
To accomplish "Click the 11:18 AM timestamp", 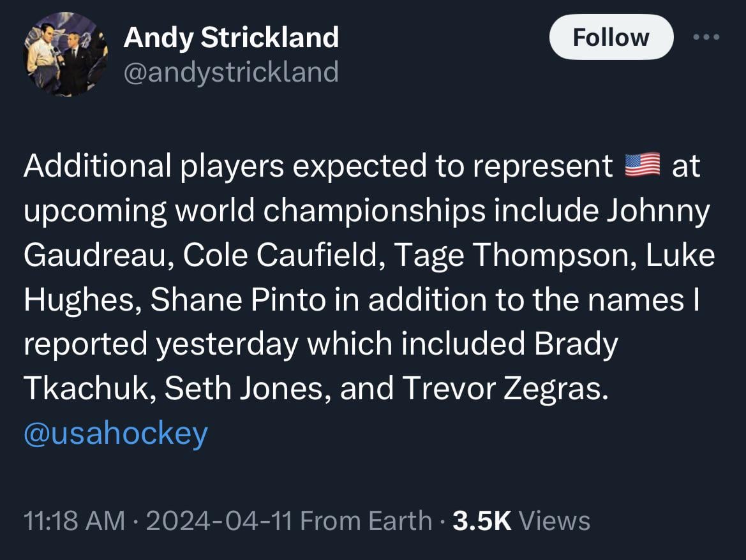I will tap(74, 520).
